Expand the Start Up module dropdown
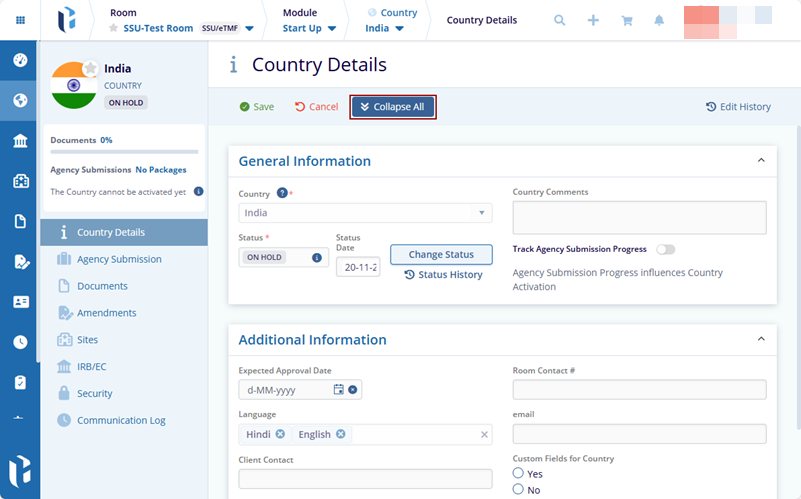 pyautogui.click(x=310, y=28)
